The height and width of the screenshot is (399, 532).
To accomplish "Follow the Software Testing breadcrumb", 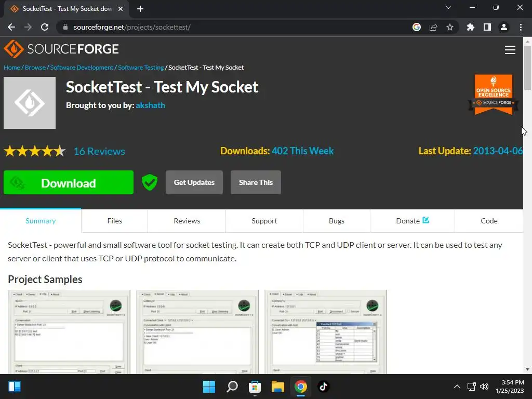I will [141, 68].
